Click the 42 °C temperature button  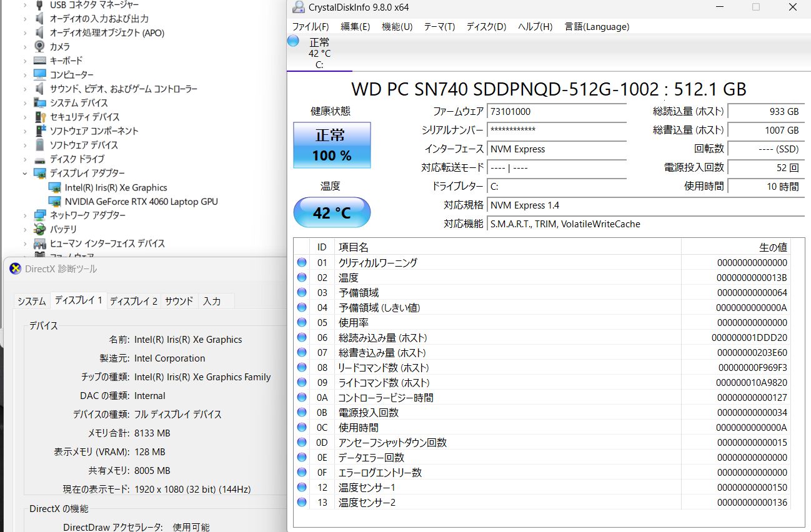click(x=332, y=213)
